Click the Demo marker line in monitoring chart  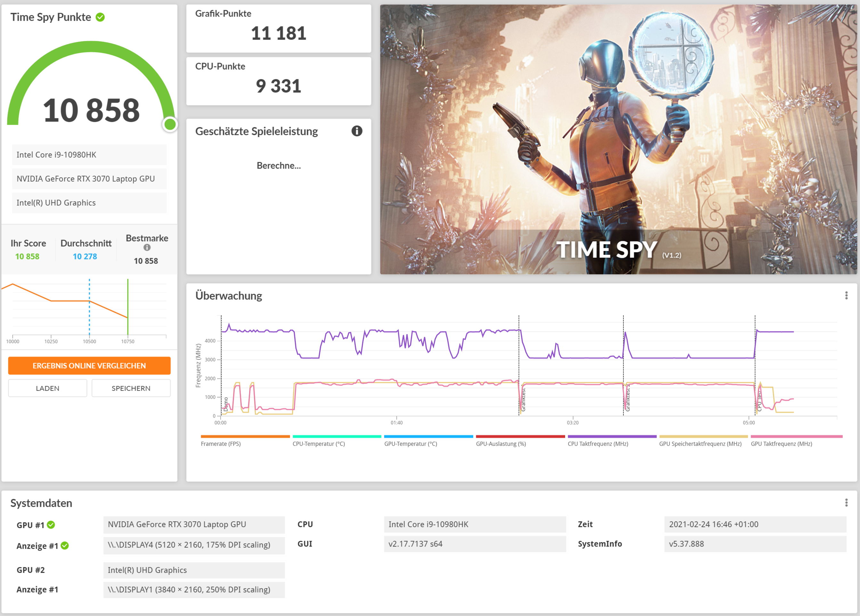pyautogui.click(x=222, y=365)
